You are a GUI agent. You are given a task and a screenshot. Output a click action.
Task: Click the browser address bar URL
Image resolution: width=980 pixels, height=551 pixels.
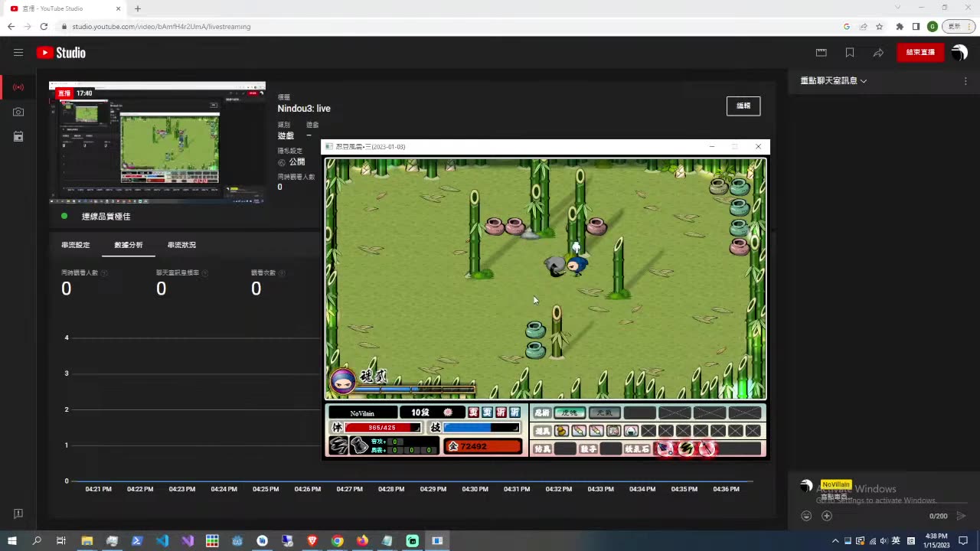pyautogui.click(x=162, y=26)
